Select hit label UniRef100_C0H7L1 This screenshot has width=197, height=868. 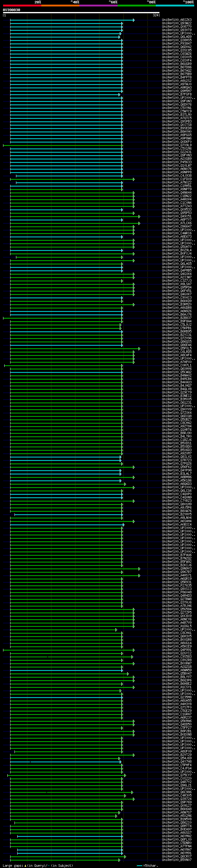177,365
